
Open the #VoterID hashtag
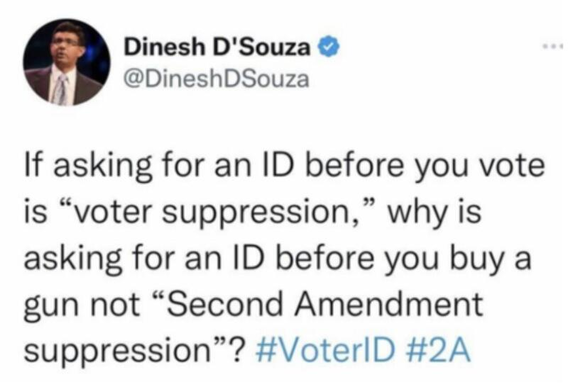click(x=325, y=350)
